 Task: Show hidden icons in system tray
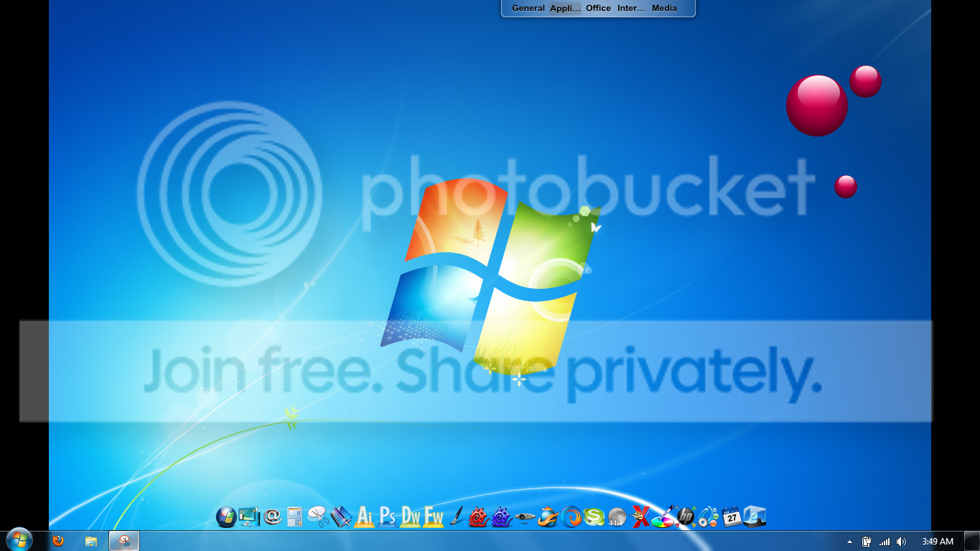tap(850, 542)
